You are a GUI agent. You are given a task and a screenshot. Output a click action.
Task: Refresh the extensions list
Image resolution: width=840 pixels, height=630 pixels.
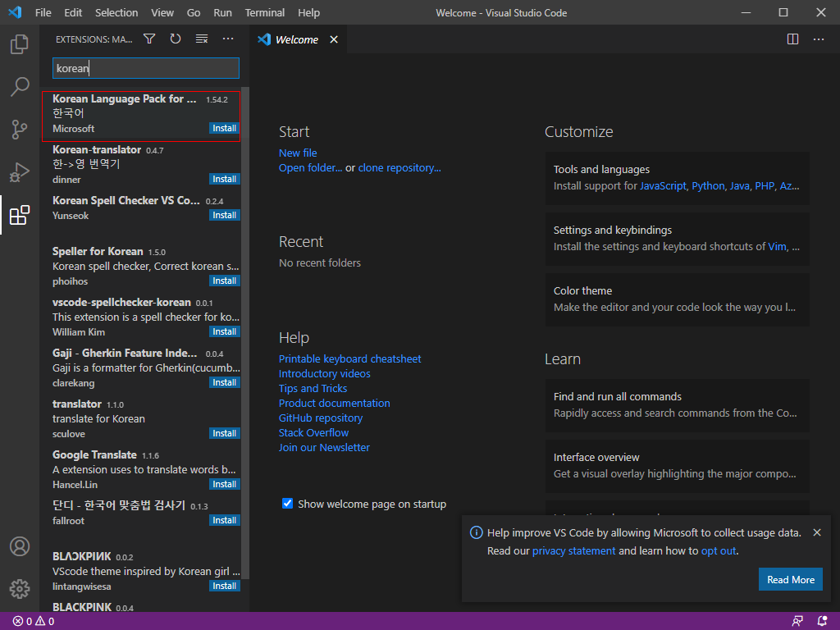pos(176,39)
